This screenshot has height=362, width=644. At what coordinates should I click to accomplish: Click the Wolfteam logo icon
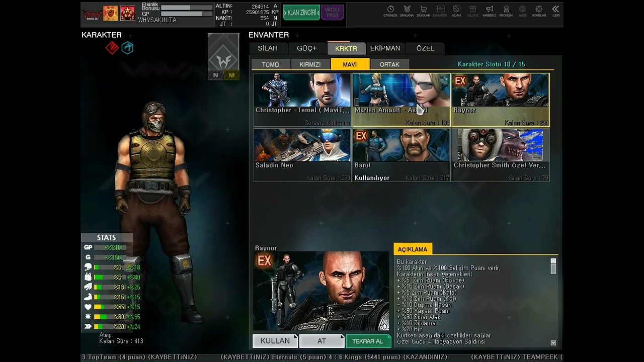(x=92, y=14)
